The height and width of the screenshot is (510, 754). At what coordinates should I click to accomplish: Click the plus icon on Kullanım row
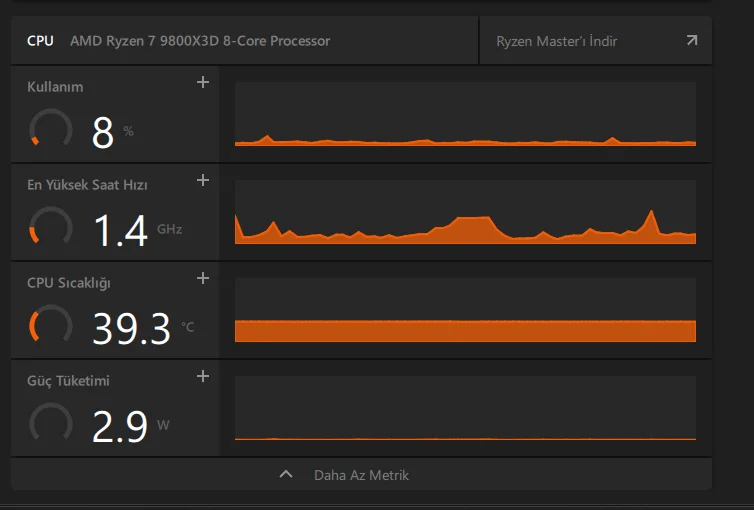tap(203, 82)
